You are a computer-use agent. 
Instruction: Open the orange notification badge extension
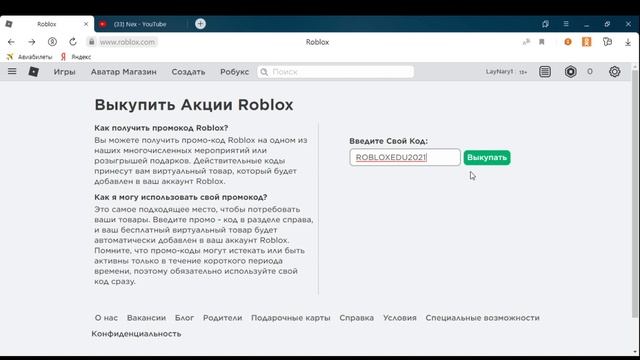(x=568, y=42)
